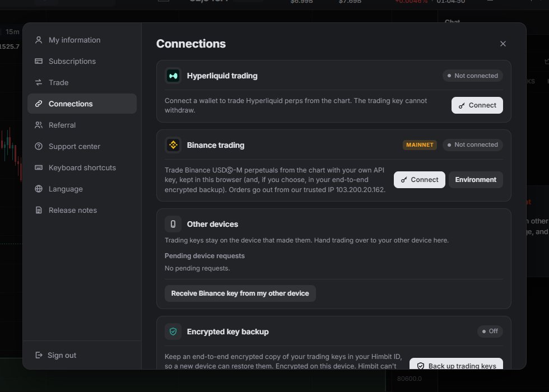Close the Connections dialog
The image size is (549, 392).
503,44
